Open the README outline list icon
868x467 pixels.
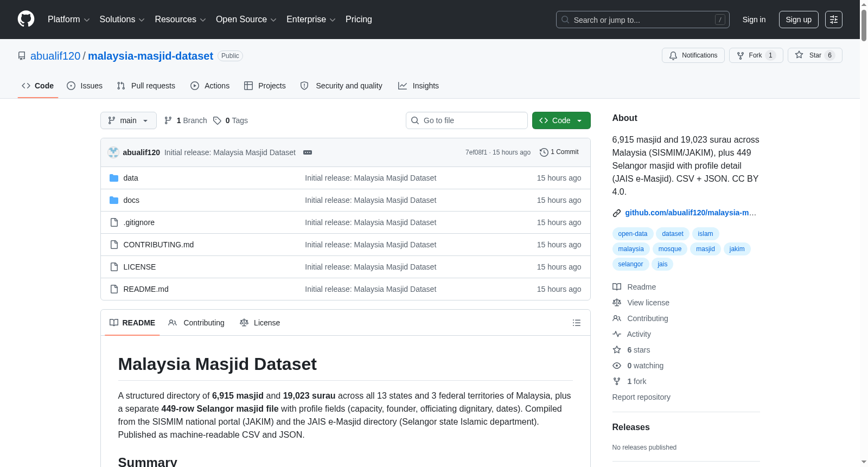pos(577,323)
